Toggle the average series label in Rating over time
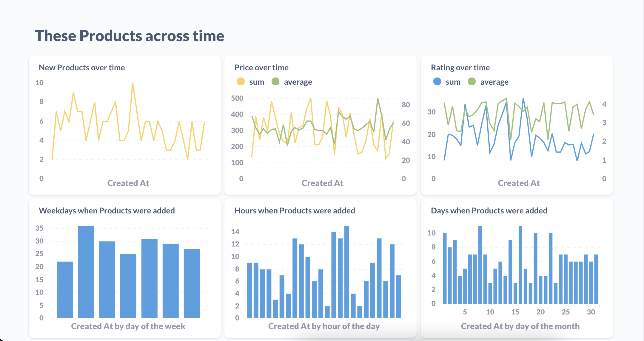 pyautogui.click(x=494, y=82)
